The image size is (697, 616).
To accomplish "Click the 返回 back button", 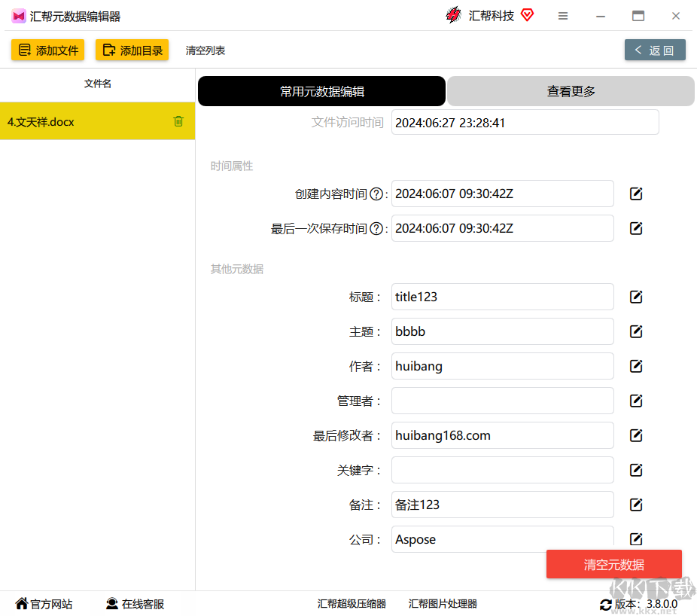I will (655, 50).
